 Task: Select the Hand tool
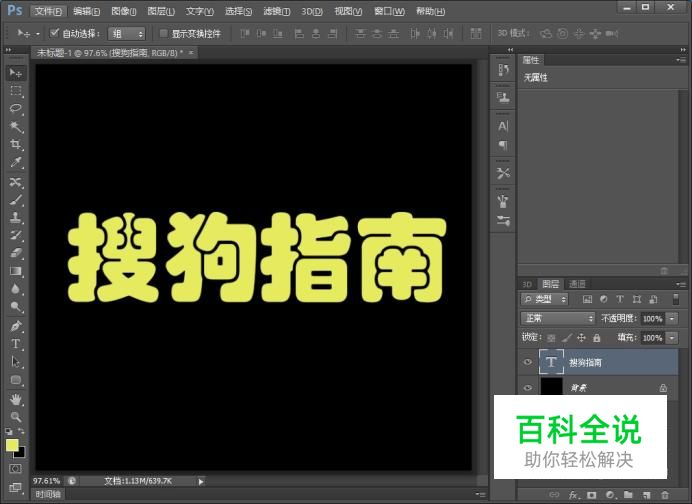[16, 399]
